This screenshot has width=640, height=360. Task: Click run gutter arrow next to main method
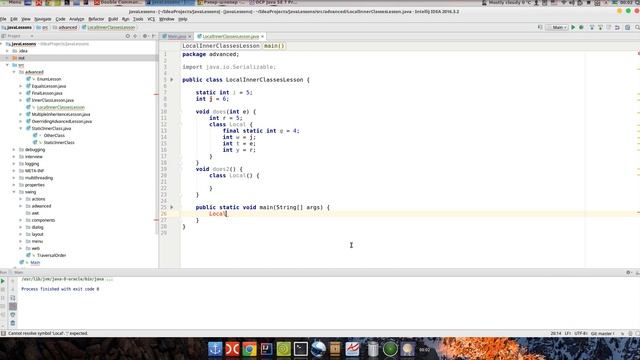point(172,207)
